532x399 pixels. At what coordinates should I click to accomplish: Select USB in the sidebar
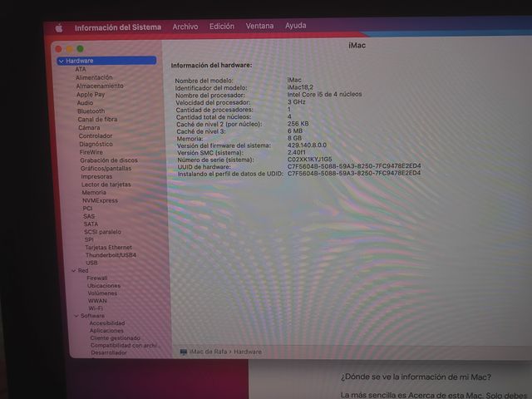pos(91,263)
